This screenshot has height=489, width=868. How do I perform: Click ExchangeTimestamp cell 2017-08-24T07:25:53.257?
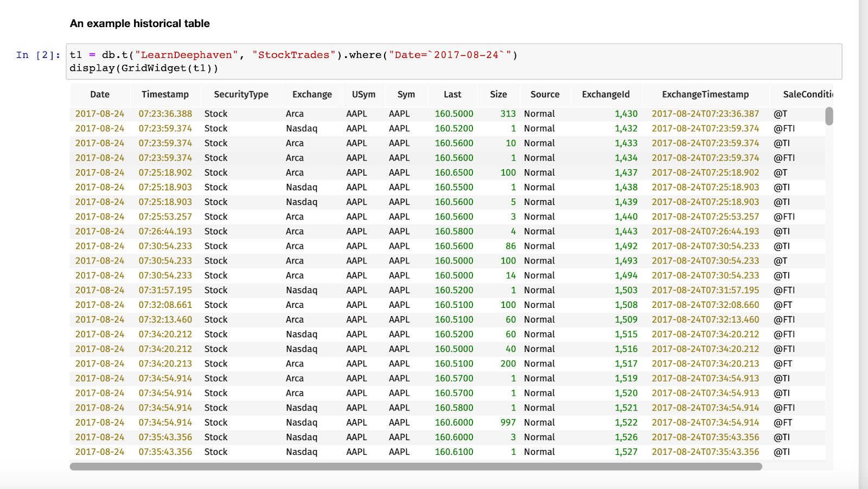pos(705,216)
